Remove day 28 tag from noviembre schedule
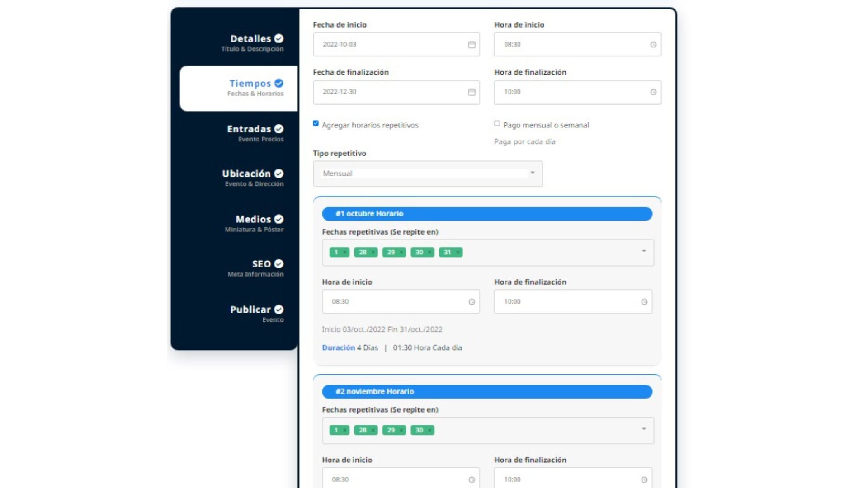868x488 pixels. click(373, 431)
